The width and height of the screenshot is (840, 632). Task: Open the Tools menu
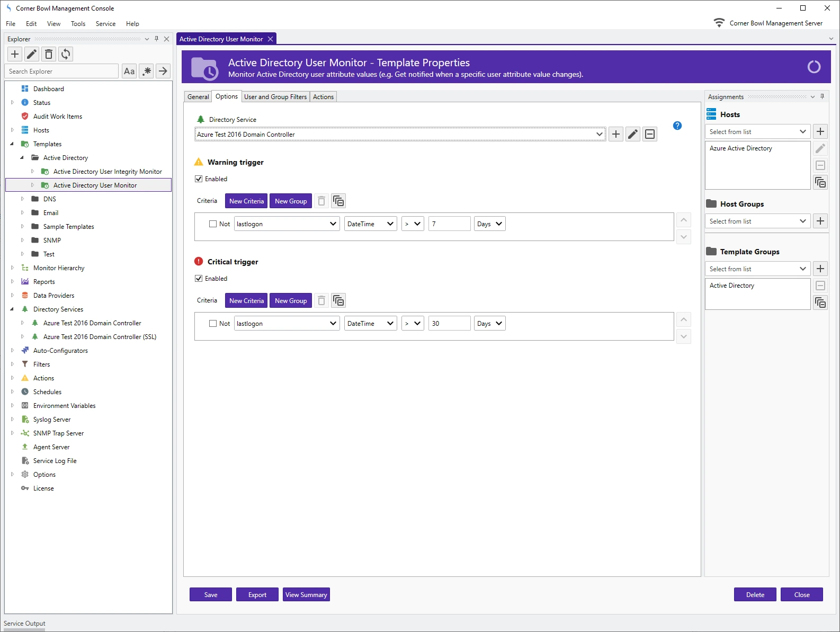(78, 24)
